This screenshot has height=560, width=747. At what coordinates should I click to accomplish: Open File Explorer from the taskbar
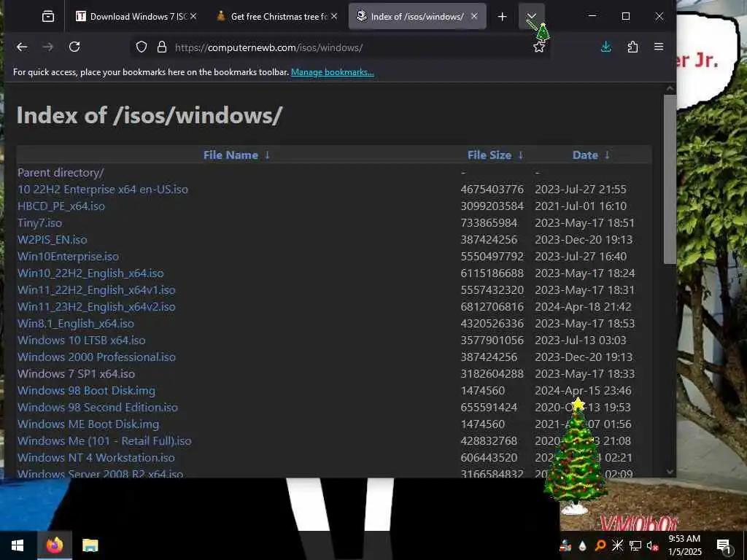coord(90,545)
